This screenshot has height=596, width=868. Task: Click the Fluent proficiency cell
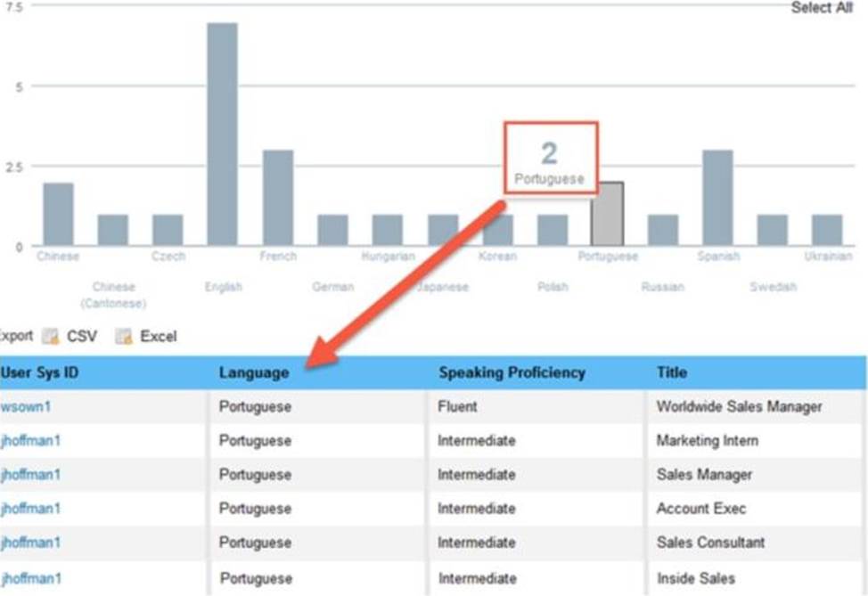[457, 407]
